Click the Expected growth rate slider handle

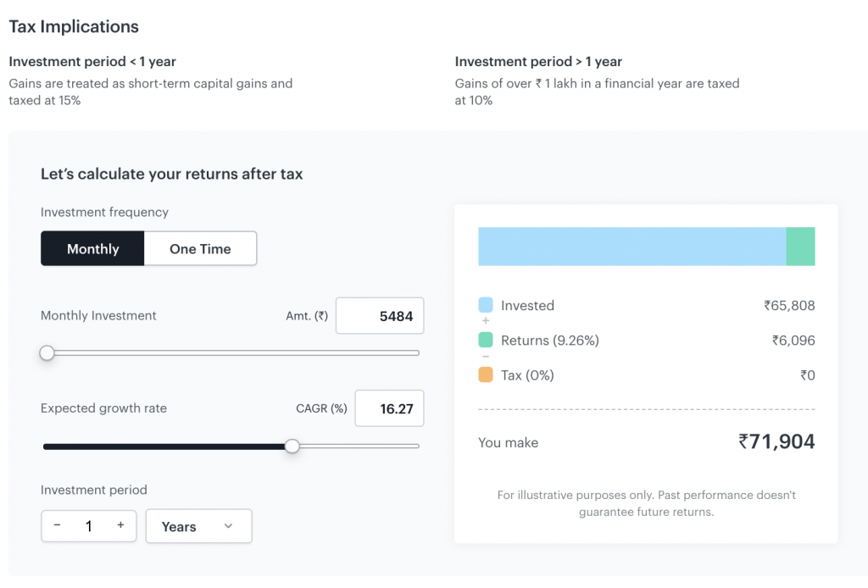[292, 446]
